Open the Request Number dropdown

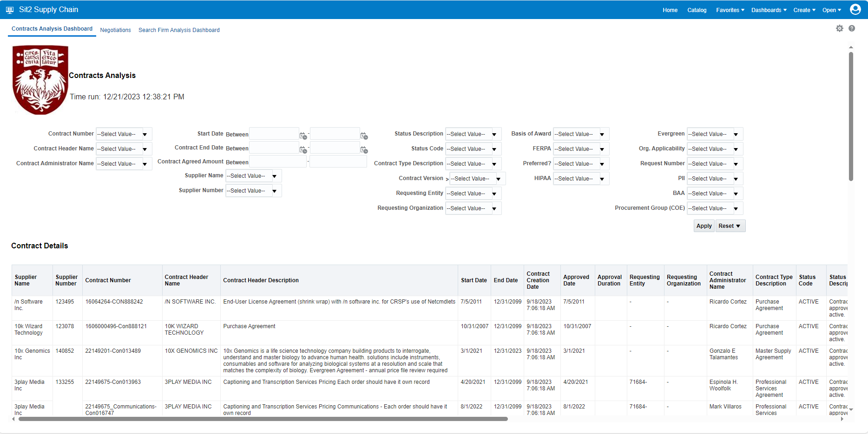click(x=736, y=164)
